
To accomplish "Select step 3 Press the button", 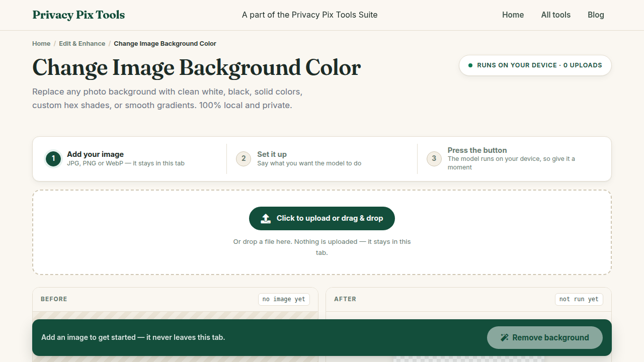I will (514, 159).
